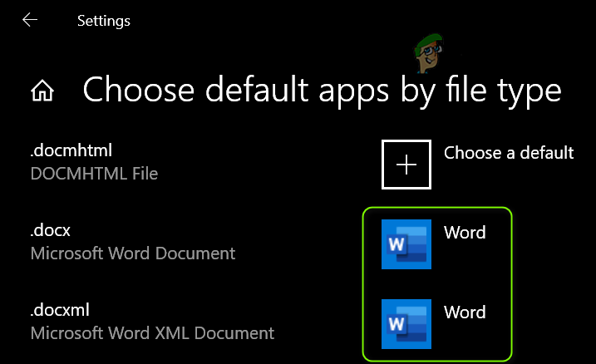
Task: Select the .docmhtml file extension text
Action: 71,150
